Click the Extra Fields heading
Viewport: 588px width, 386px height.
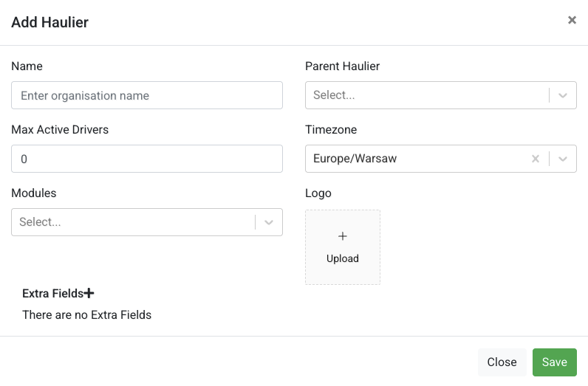(52, 294)
